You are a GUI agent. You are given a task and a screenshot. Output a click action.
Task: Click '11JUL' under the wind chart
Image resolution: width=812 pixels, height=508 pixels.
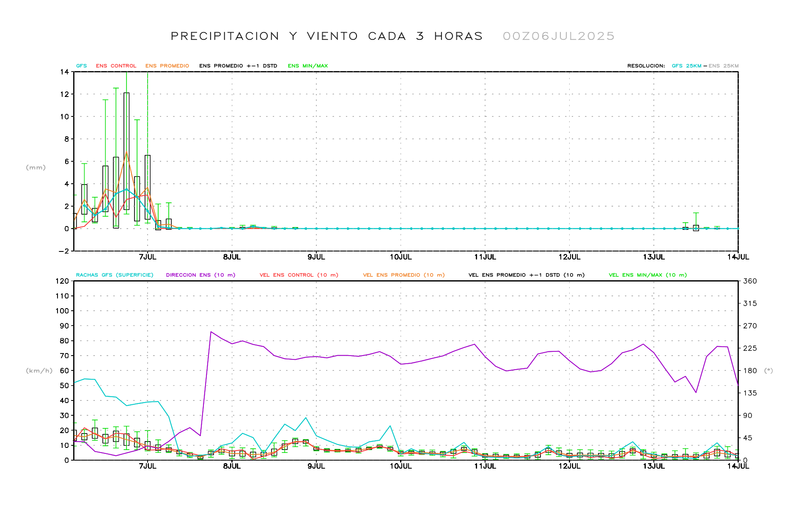pos(485,466)
